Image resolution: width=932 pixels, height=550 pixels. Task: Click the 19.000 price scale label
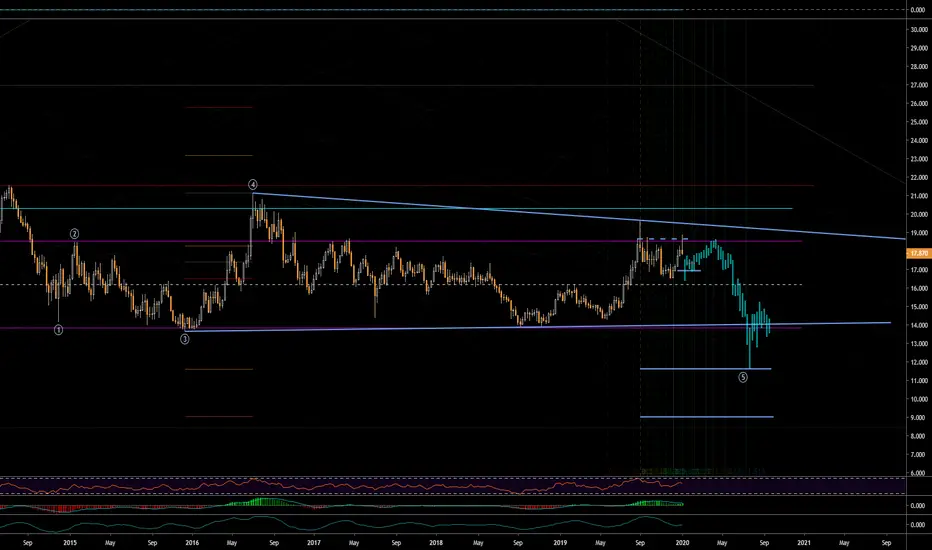(x=919, y=233)
